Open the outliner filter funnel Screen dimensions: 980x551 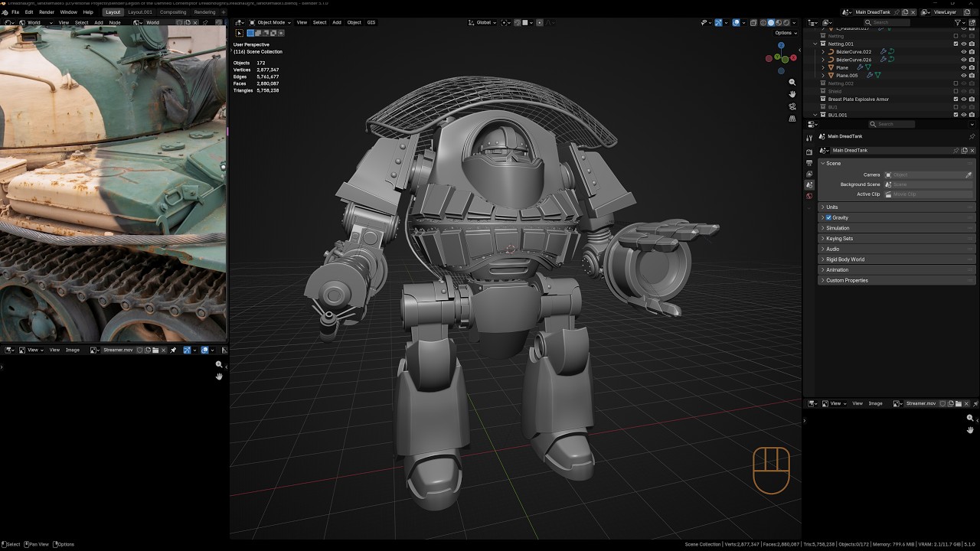point(959,22)
